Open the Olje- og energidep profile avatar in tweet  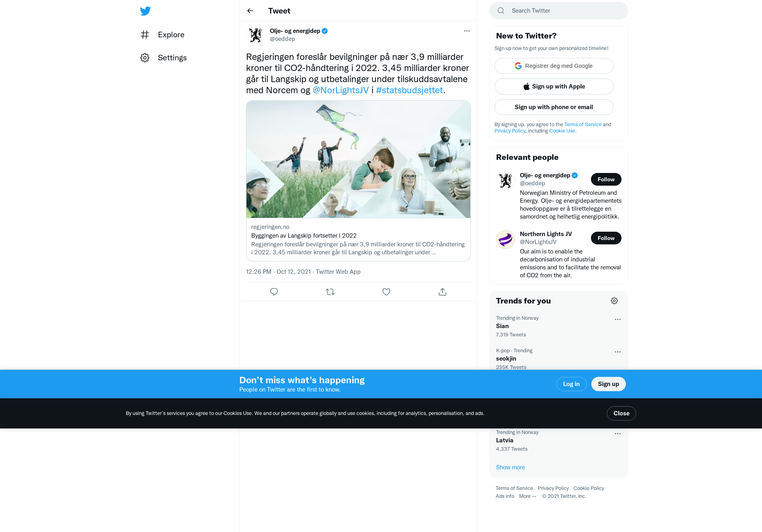tap(256, 35)
